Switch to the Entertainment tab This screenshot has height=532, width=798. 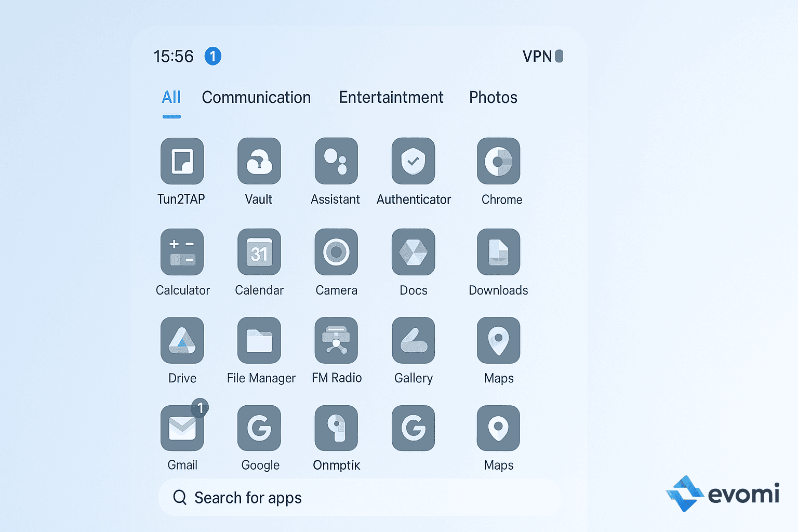tap(391, 97)
